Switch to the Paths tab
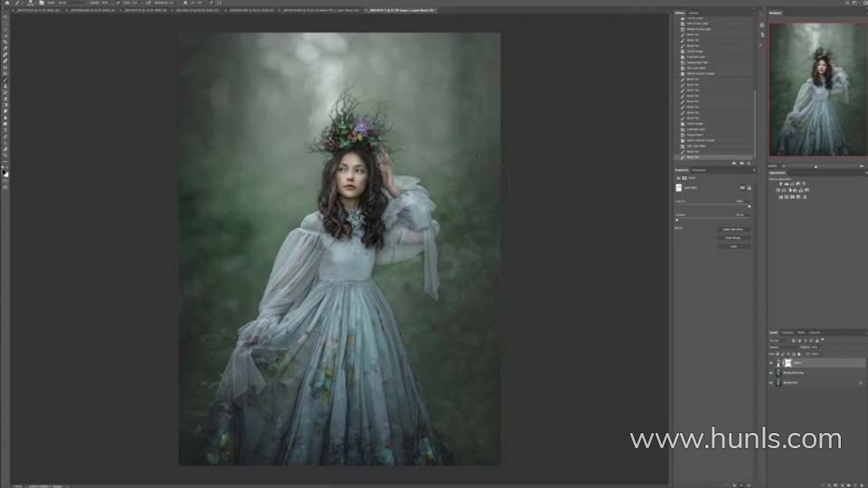The image size is (868, 488). [801, 333]
